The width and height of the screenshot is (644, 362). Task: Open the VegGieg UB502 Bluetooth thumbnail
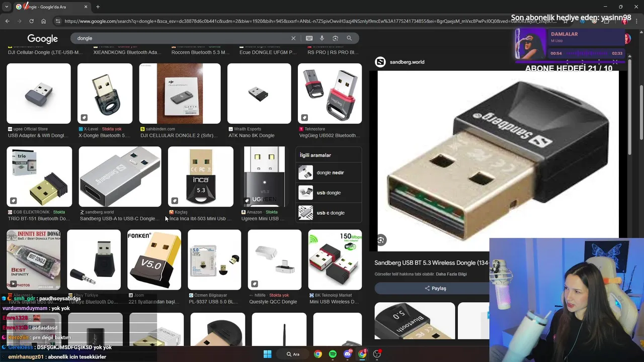(330, 94)
